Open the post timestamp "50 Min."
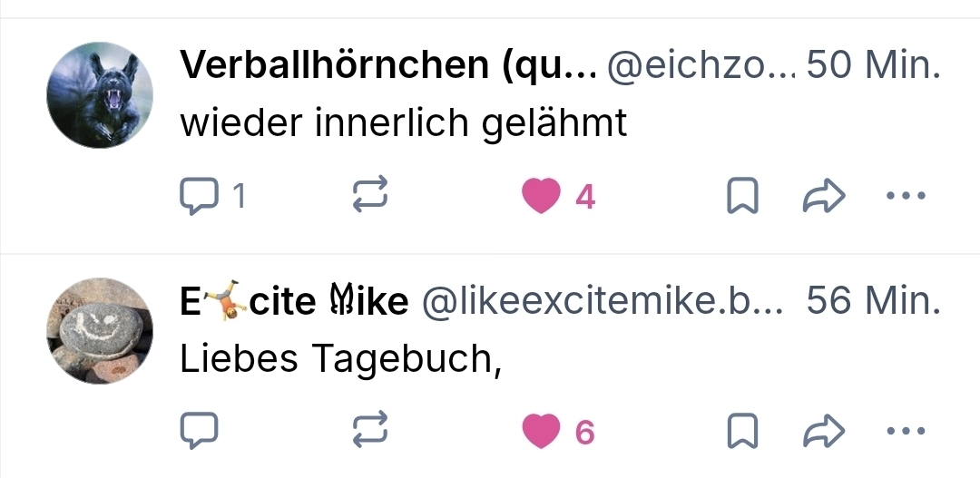The width and height of the screenshot is (980, 478). (873, 66)
